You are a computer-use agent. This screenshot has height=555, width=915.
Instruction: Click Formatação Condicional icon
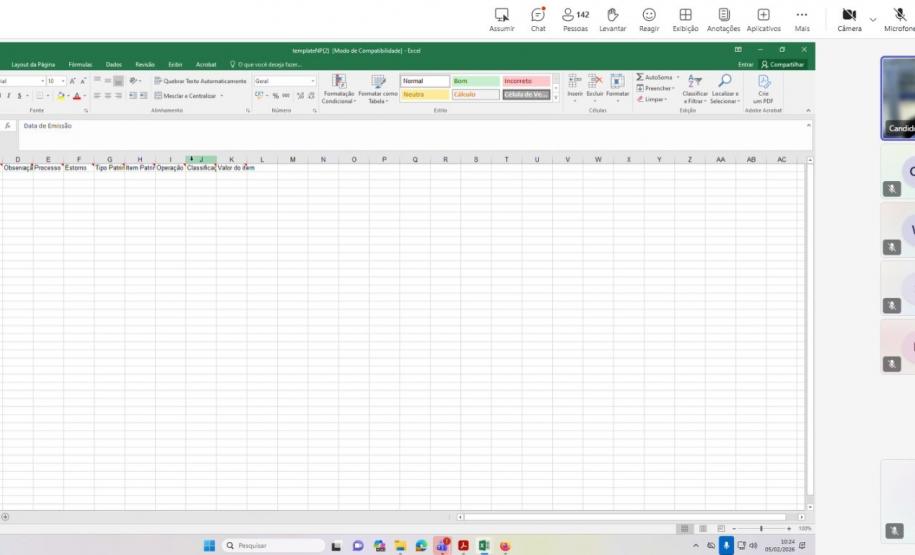pyautogui.click(x=337, y=83)
